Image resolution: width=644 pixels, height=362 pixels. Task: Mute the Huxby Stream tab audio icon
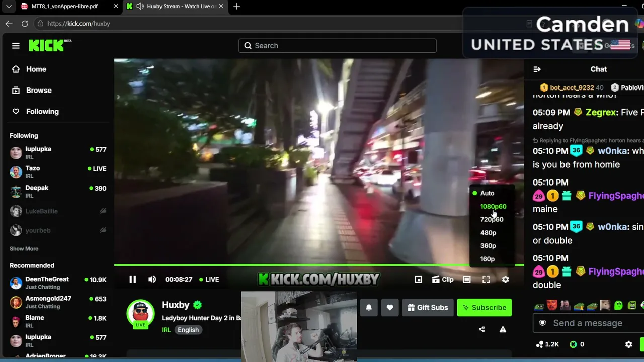tap(140, 6)
